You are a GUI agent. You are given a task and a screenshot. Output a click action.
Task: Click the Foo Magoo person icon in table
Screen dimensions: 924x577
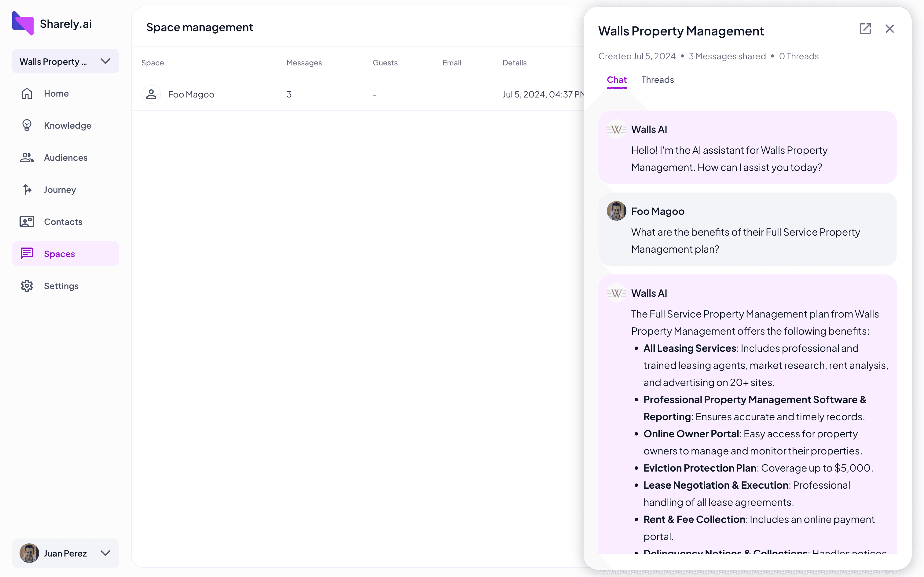tap(151, 94)
